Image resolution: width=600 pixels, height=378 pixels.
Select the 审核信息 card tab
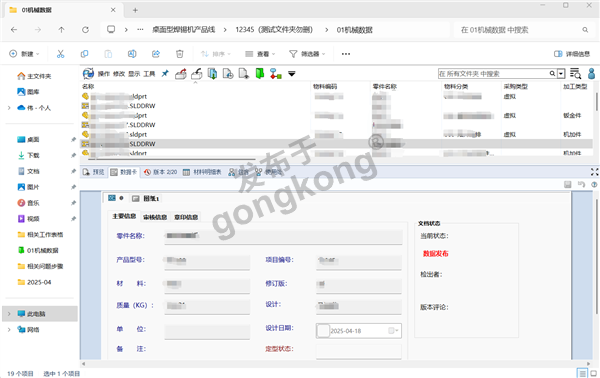click(x=155, y=217)
